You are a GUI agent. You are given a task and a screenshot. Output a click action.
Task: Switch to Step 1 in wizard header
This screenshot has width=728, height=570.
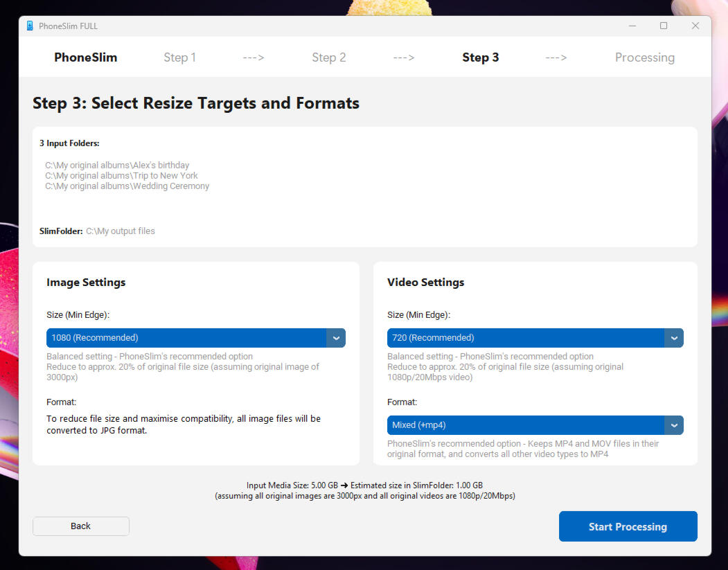coord(179,57)
